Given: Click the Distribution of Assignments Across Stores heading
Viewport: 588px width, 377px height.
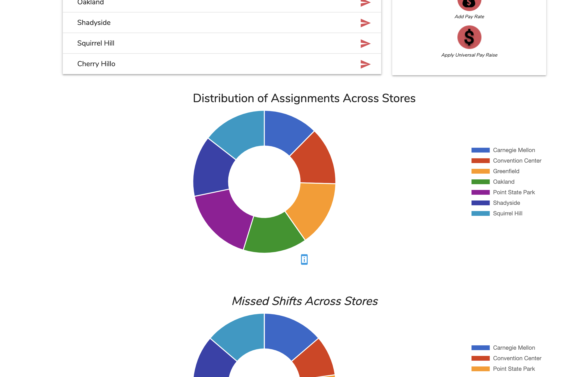Looking at the screenshot, I should [304, 98].
